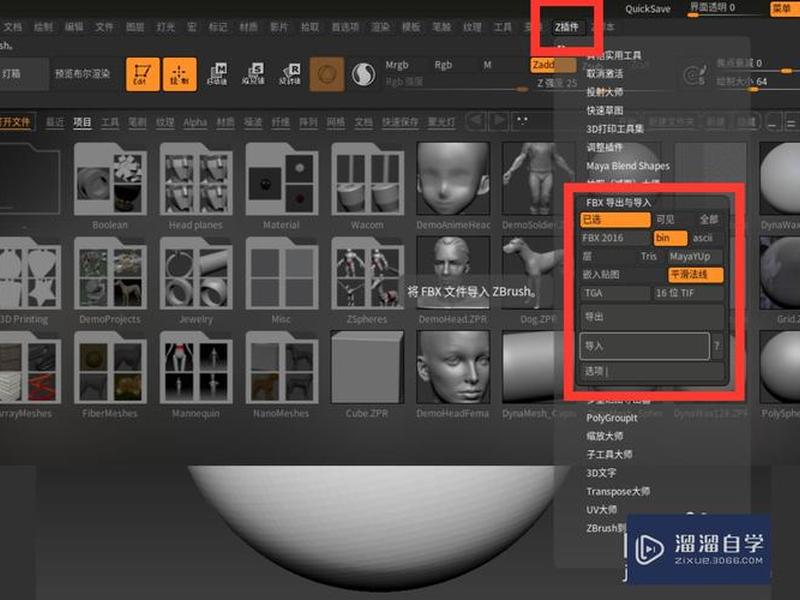Open the 渲染 menu
This screenshot has height=600, width=800.
click(x=381, y=27)
